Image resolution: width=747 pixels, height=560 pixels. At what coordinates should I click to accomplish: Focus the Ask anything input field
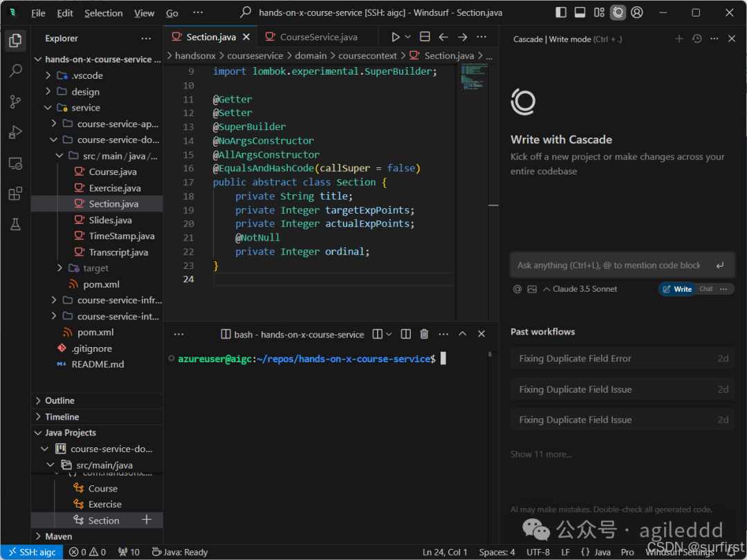coord(609,265)
